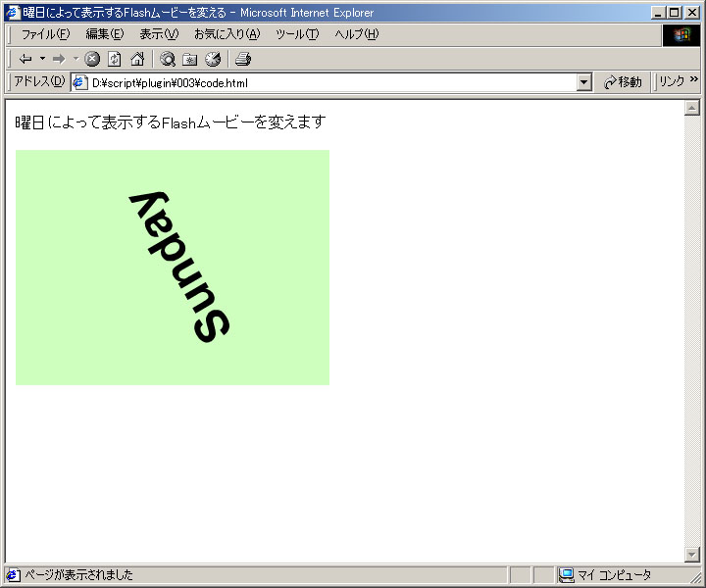Go to the Home page icon
The height and width of the screenshot is (588, 706).
point(137,59)
